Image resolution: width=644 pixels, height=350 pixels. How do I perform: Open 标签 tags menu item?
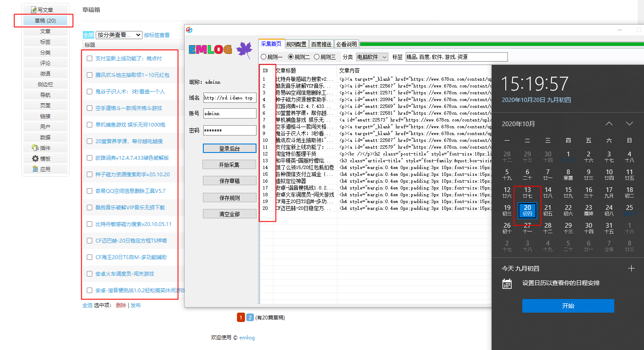(45, 42)
